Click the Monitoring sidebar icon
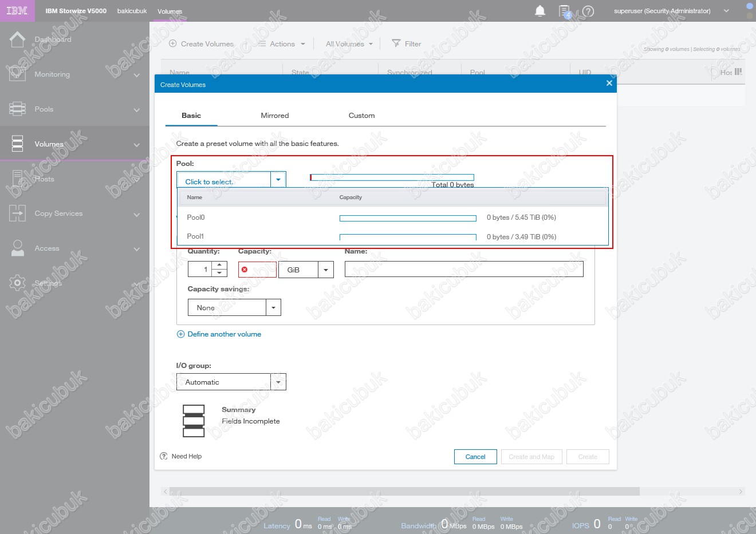756x534 pixels. (x=17, y=74)
